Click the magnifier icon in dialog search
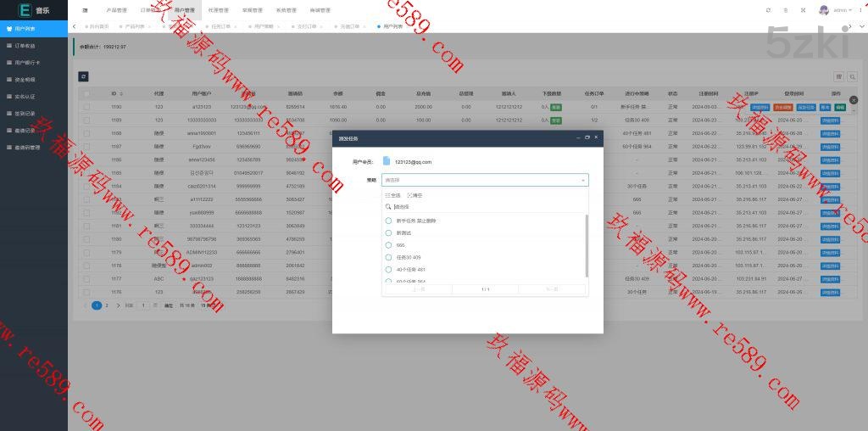The width and height of the screenshot is (868, 431). pos(388,207)
